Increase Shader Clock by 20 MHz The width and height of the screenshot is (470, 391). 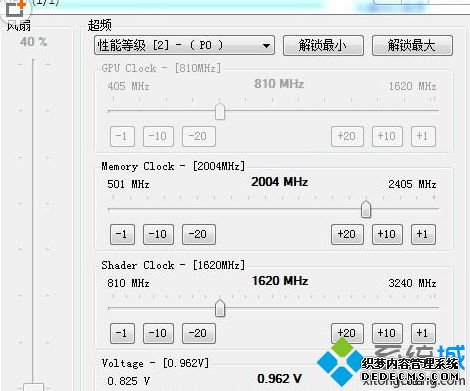click(x=347, y=333)
